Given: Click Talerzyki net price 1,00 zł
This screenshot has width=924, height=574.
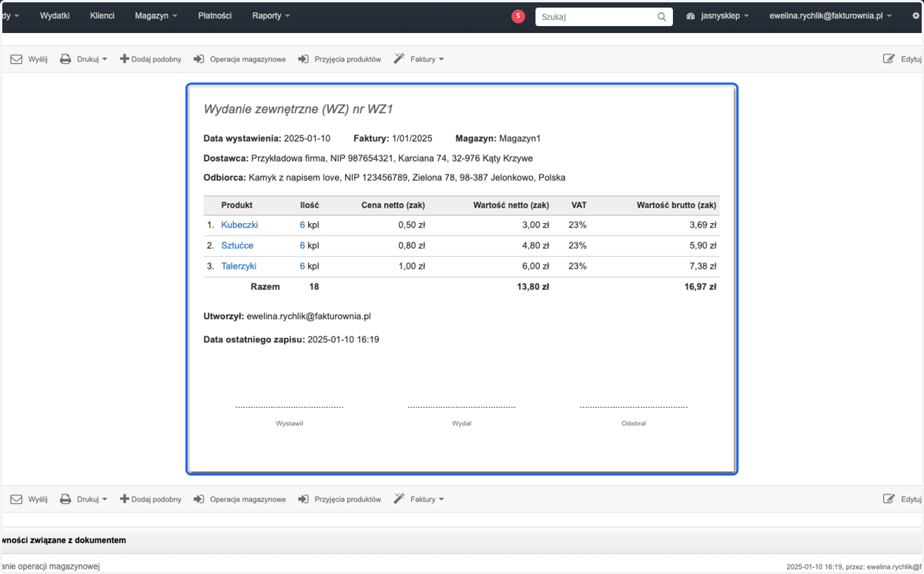Looking at the screenshot, I should (411, 266).
